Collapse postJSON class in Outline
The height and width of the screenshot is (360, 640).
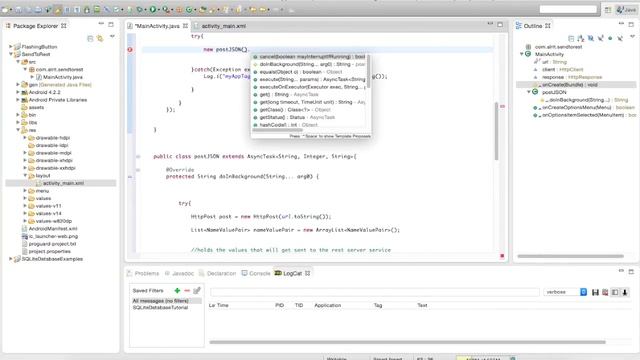[x=529, y=92]
